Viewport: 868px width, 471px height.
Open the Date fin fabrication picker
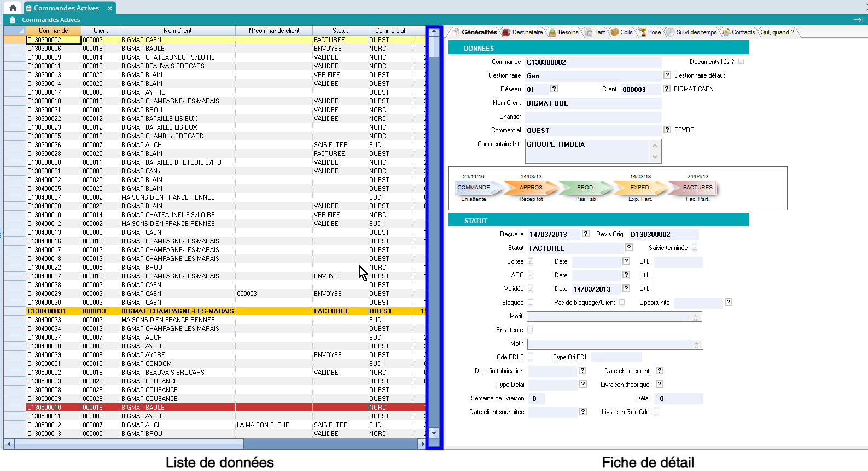[582, 370]
